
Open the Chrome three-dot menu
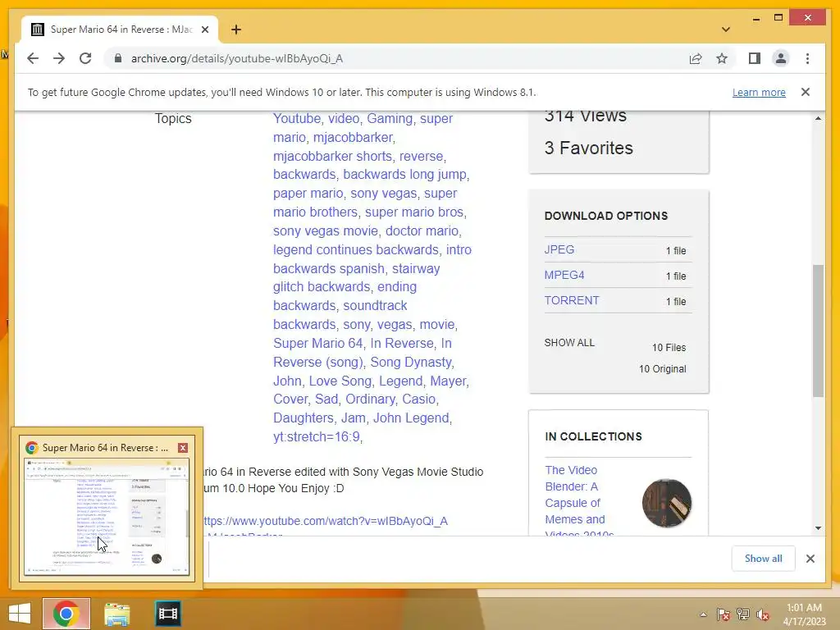click(x=807, y=58)
